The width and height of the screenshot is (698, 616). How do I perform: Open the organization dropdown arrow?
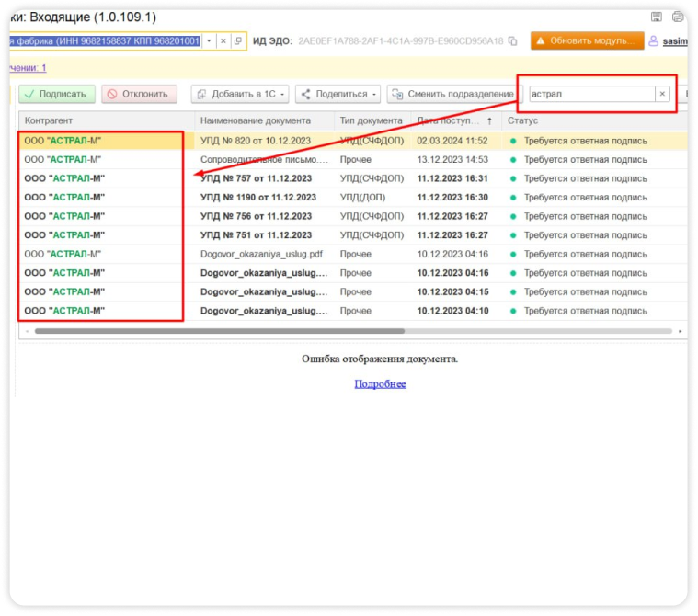tap(209, 41)
